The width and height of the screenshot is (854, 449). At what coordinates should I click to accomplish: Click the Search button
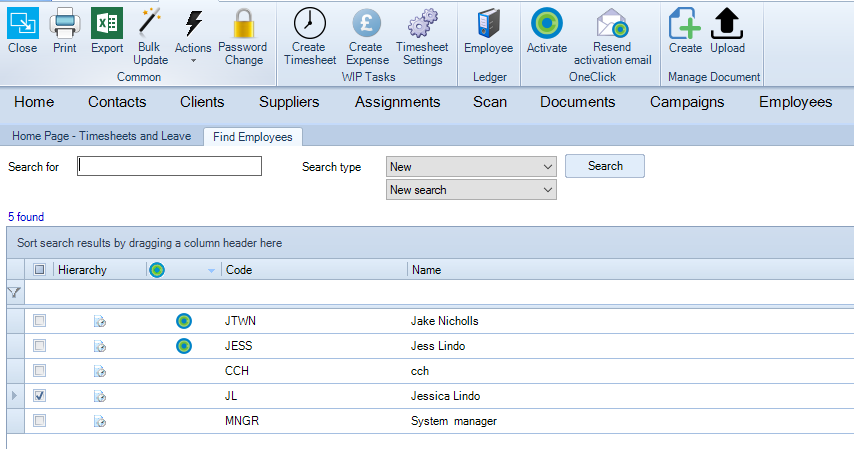[x=605, y=166]
